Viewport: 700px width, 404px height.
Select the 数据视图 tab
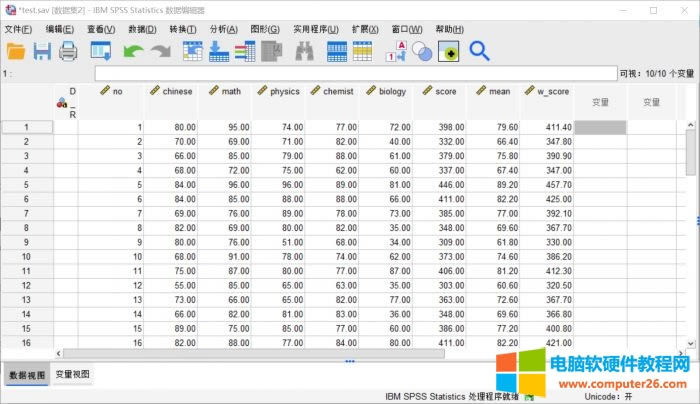point(27,375)
